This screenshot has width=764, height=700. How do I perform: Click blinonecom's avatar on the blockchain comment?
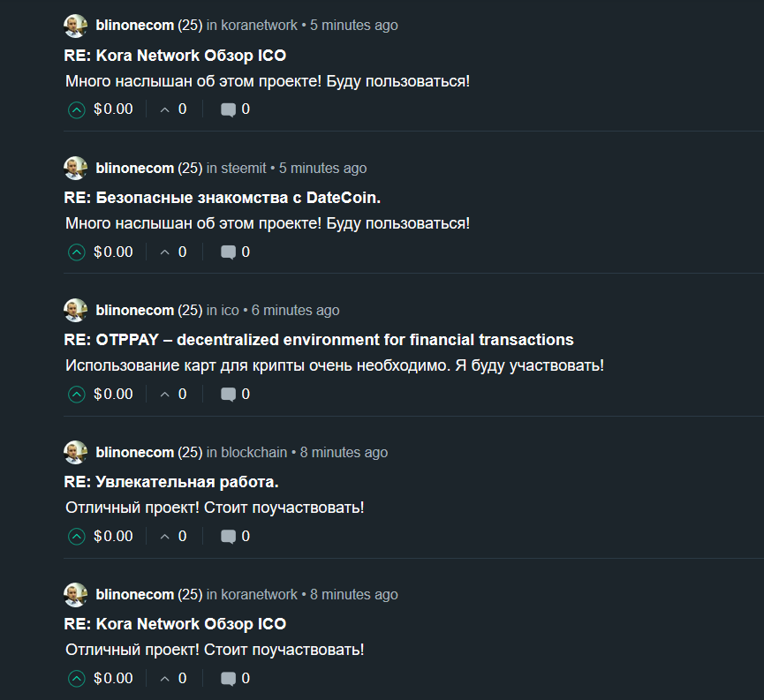[75, 452]
